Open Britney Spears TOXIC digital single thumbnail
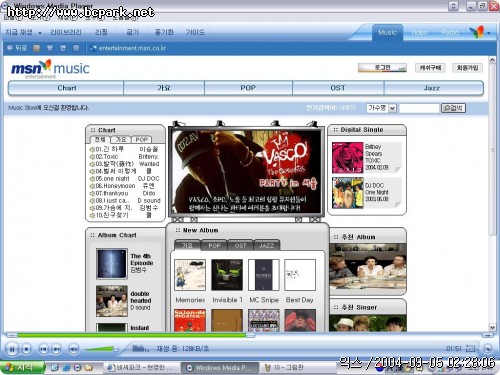The height and width of the screenshot is (375, 500). [x=347, y=158]
